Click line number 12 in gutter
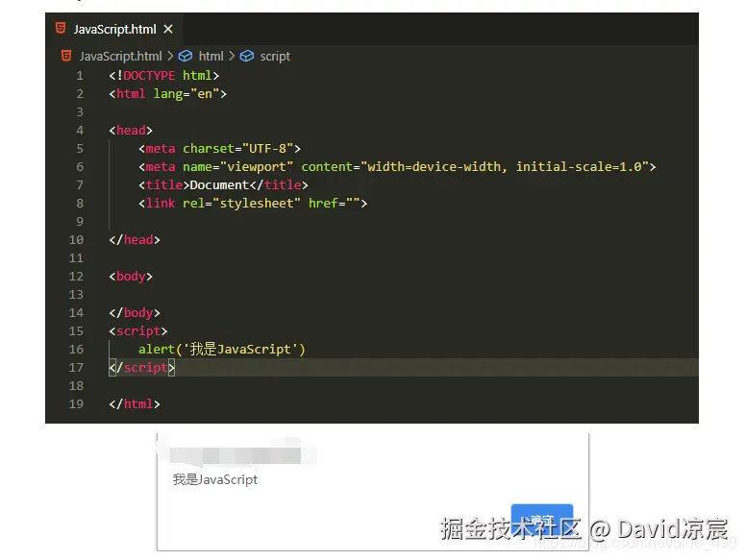This screenshot has height=560, width=746. pyautogui.click(x=76, y=277)
